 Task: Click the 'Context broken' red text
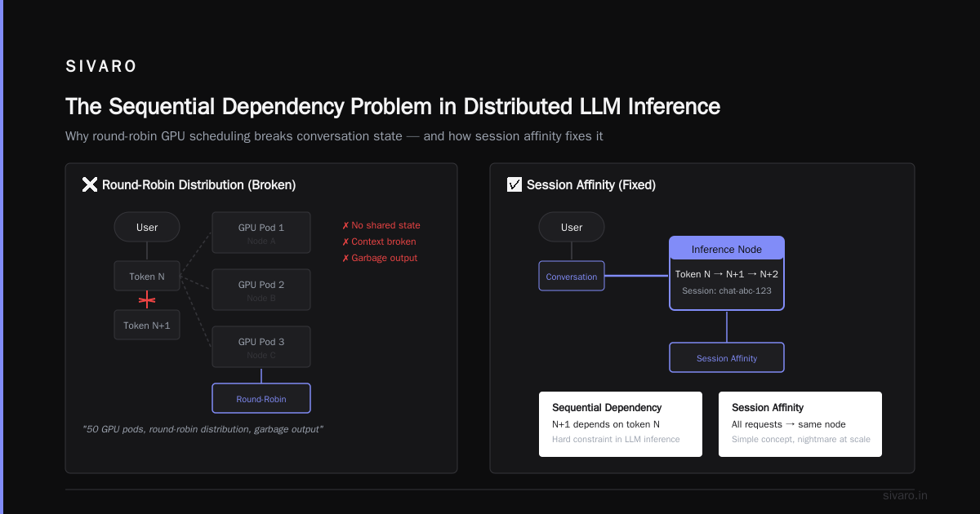[379, 241]
